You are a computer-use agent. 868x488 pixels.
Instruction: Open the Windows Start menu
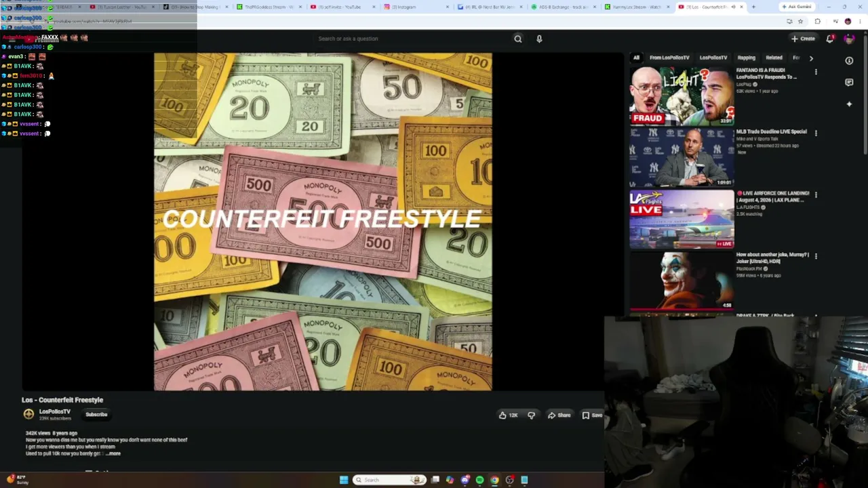[x=344, y=480]
